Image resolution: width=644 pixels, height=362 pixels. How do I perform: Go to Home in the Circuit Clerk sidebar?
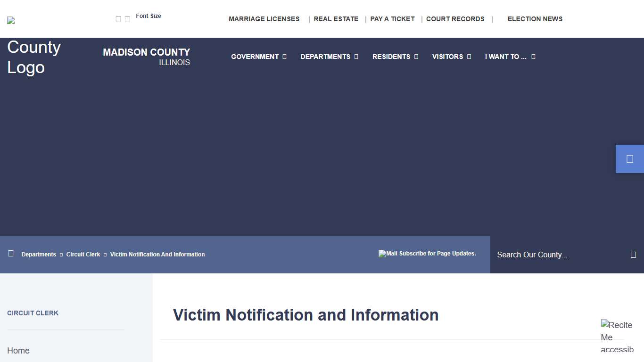[x=18, y=350]
